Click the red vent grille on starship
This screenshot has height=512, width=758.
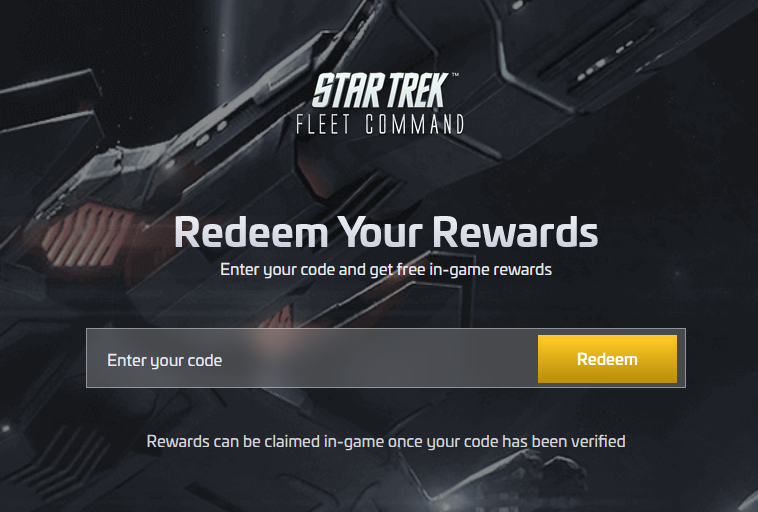point(86,235)
